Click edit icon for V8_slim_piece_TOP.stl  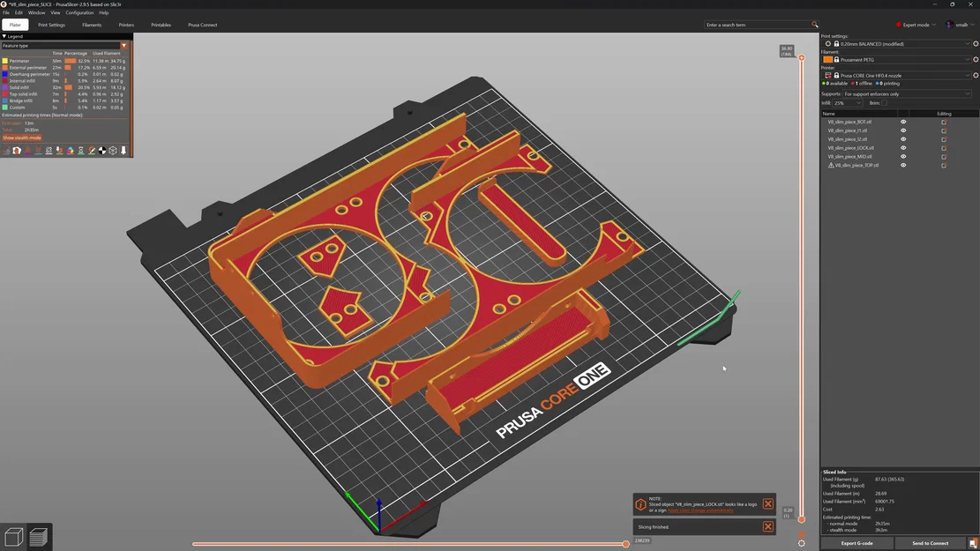click(944, 166)
